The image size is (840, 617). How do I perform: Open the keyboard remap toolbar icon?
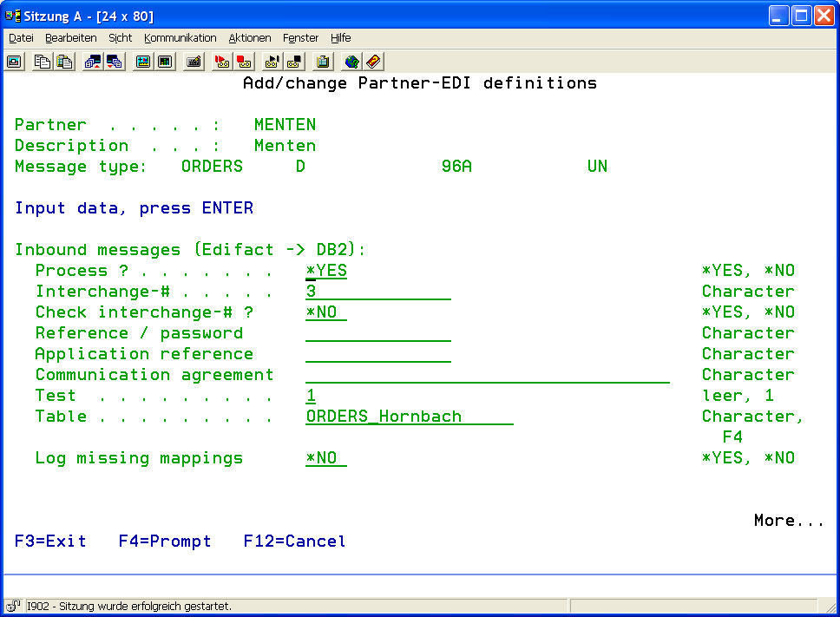pos(194,62)
